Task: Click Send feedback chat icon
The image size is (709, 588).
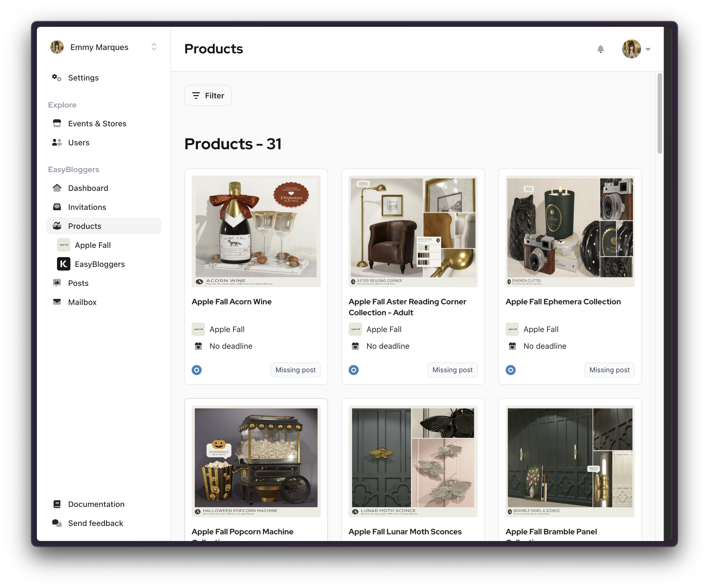Action: 57,523
